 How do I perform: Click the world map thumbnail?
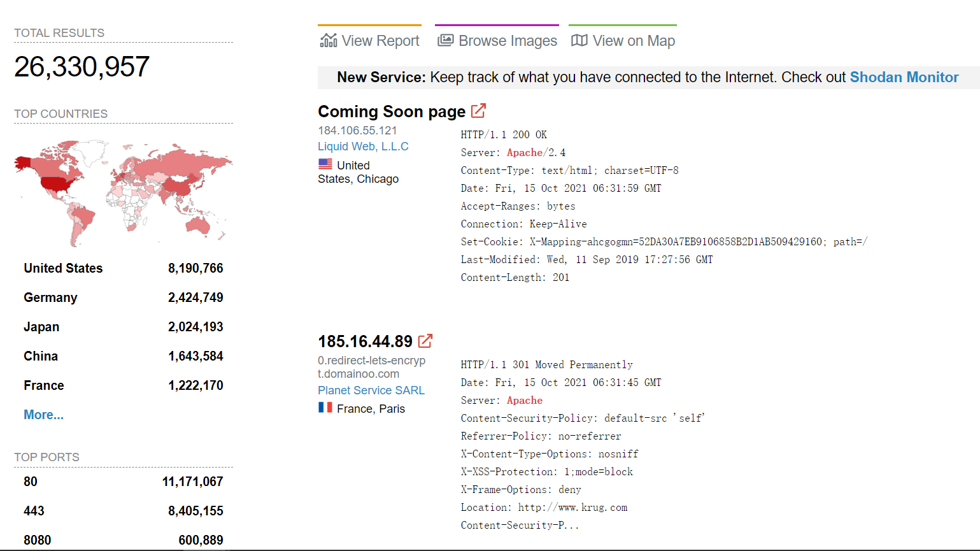pos(123,190)
